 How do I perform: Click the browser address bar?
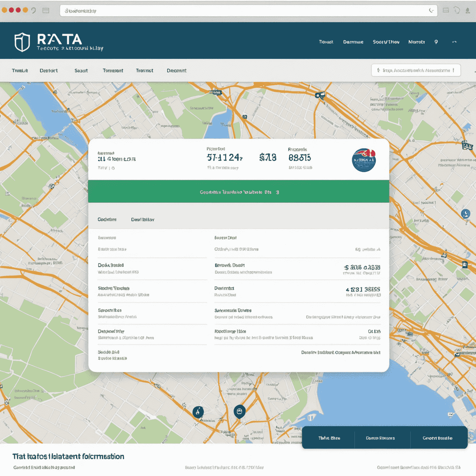[249, 11]
